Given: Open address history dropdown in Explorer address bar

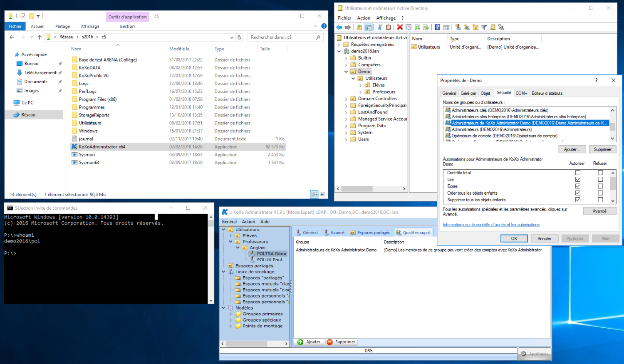Looking at the screenshot, I should [x=232, y=37].
